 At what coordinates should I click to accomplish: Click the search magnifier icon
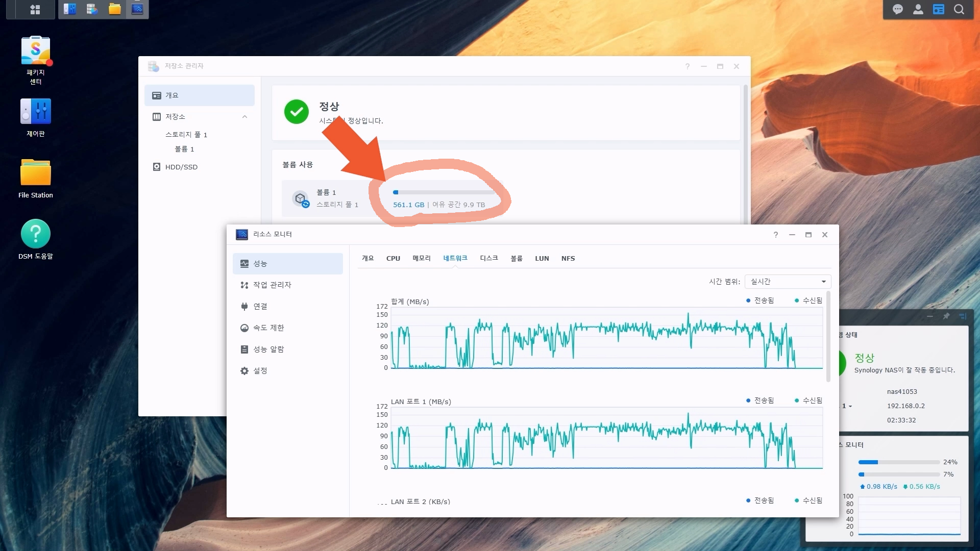(x=959, y=9)
